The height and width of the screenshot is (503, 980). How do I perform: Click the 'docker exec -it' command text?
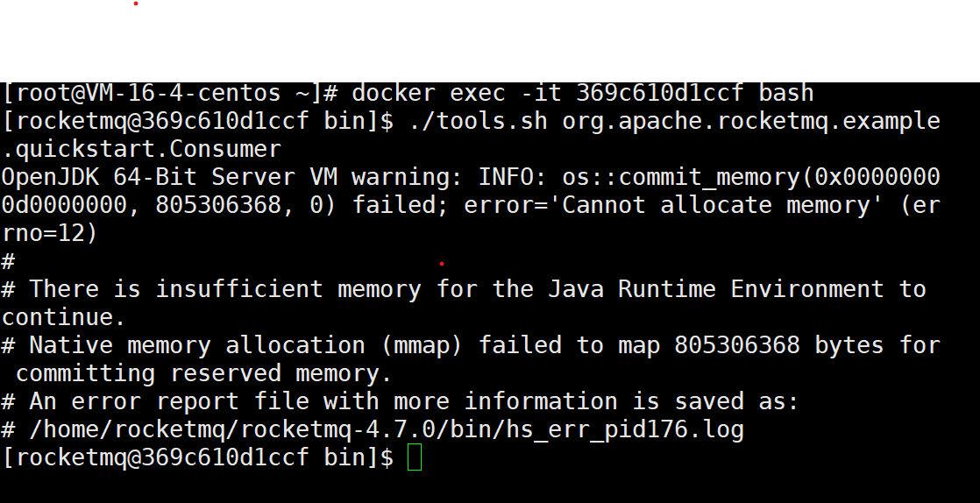tap(457, 93)
